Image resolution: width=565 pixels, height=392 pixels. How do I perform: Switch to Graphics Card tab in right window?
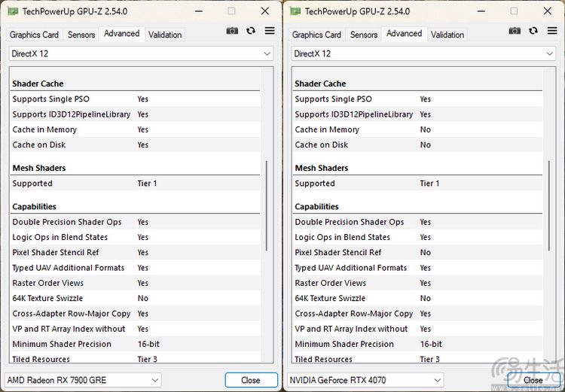coord(316,35)
